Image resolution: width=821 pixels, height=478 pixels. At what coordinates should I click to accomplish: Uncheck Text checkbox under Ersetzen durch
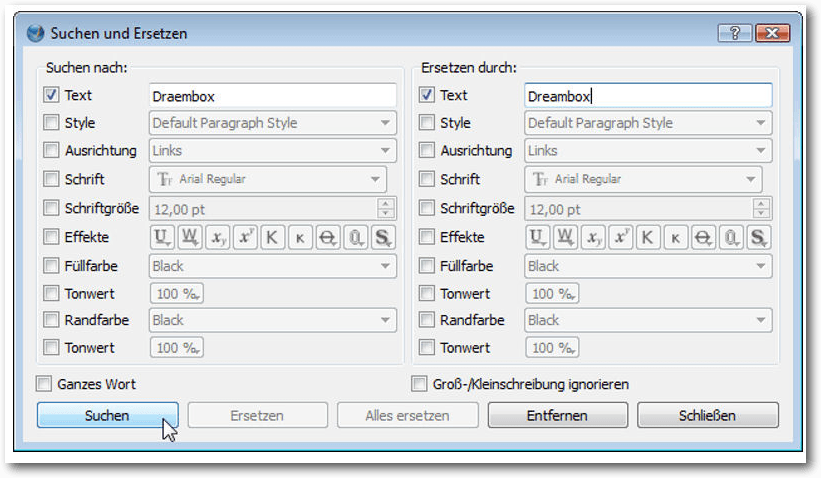click(426, 95)
